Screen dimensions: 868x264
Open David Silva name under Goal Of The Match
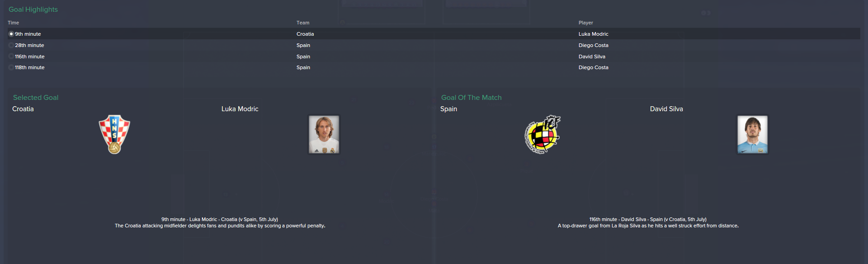click(666, 109)
